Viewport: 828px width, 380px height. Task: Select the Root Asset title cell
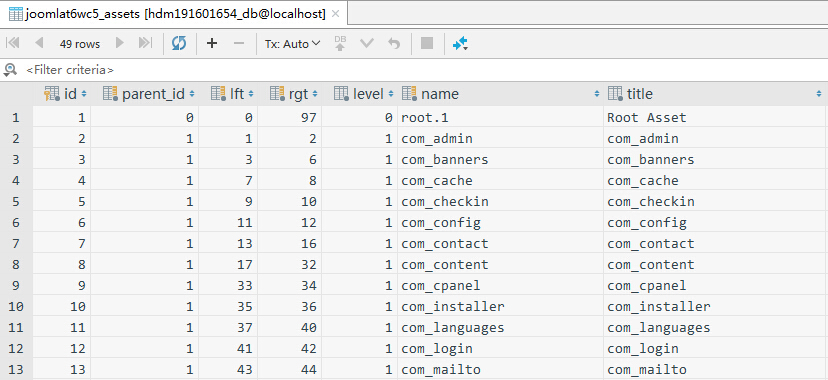pos(715,117)
